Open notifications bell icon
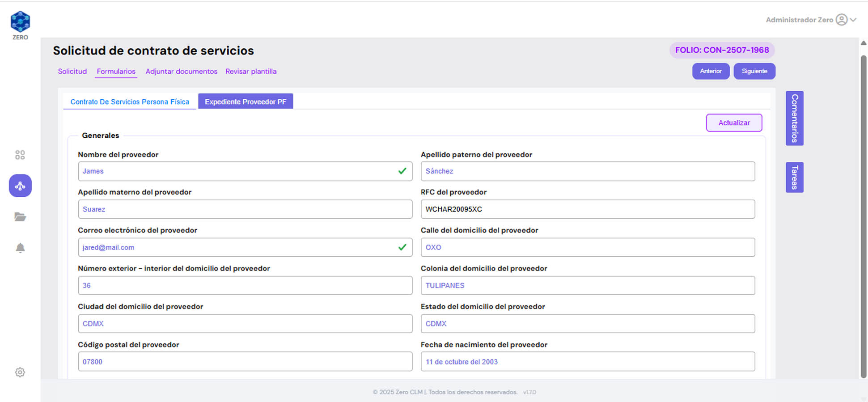The image size is (868, 402). (20, 248)
